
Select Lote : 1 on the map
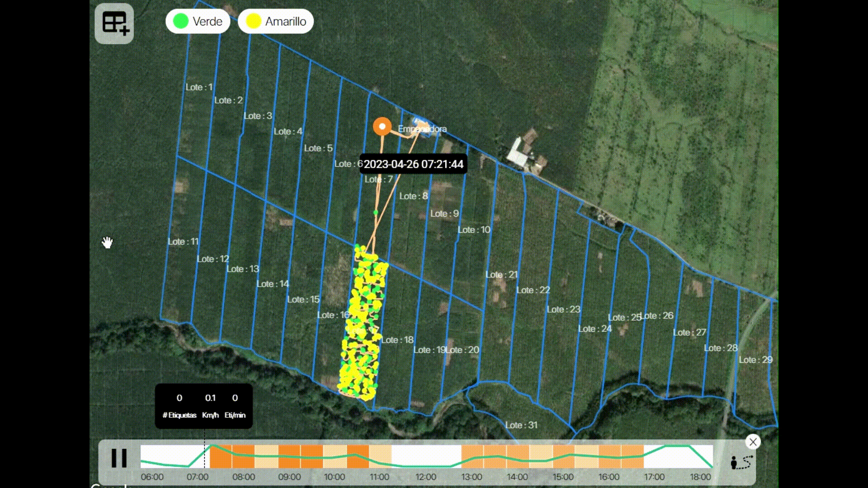[x=199, y=87]
